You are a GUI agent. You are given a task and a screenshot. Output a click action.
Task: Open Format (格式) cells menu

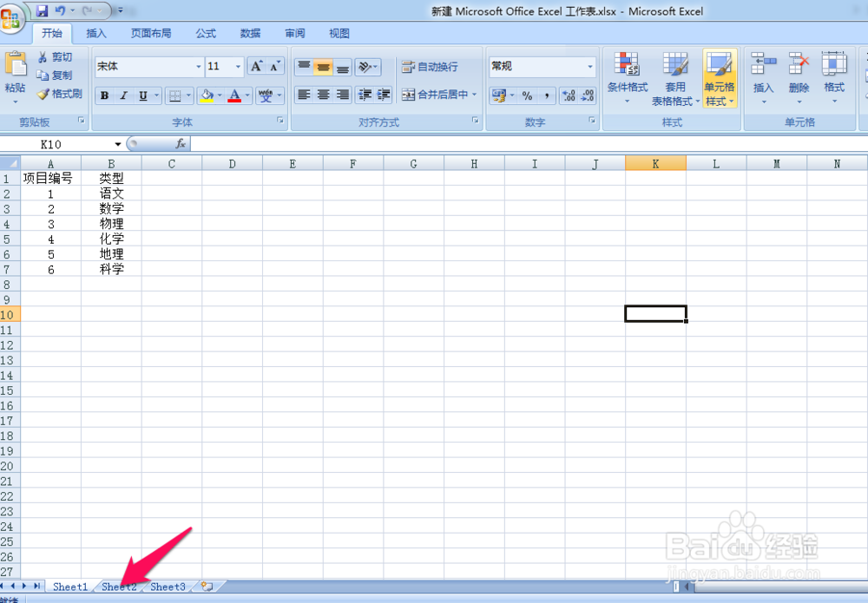[834, 78]
